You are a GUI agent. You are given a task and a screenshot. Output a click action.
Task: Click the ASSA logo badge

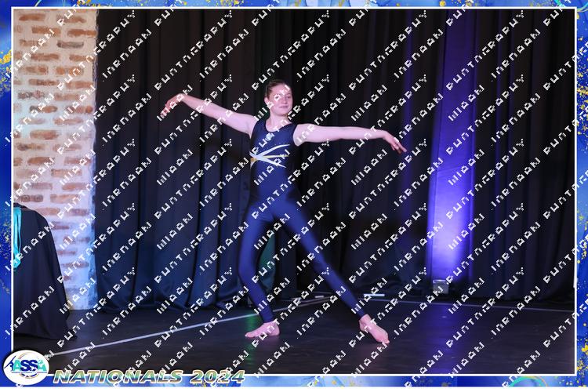[26, 367]
